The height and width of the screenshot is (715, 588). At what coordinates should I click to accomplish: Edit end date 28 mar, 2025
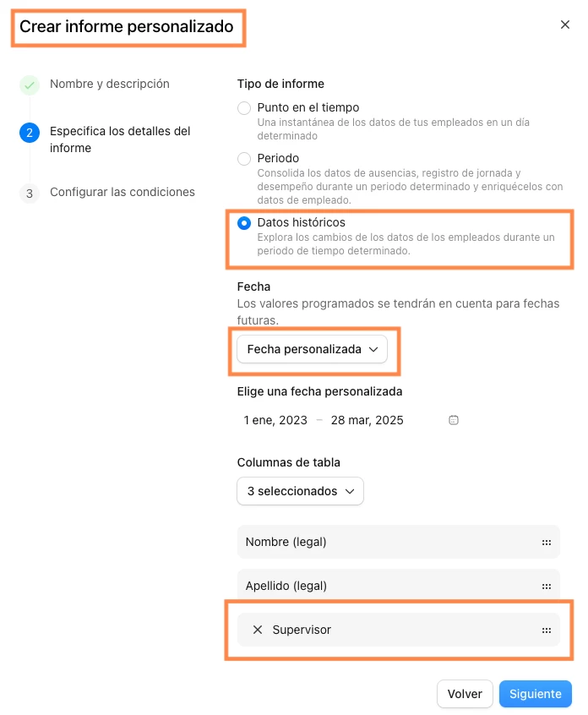[x=367, y=420]
